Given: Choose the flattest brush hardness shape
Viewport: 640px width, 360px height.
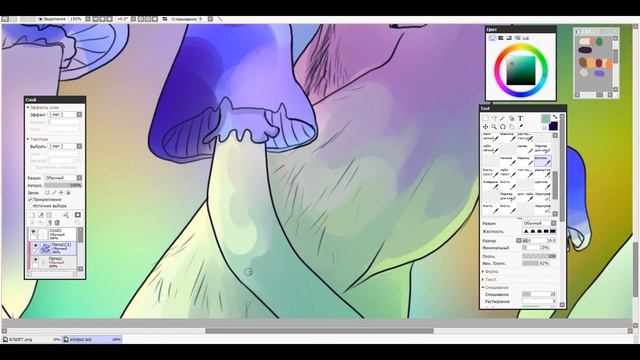Looking at the screenshot, I should pos(553,231).
